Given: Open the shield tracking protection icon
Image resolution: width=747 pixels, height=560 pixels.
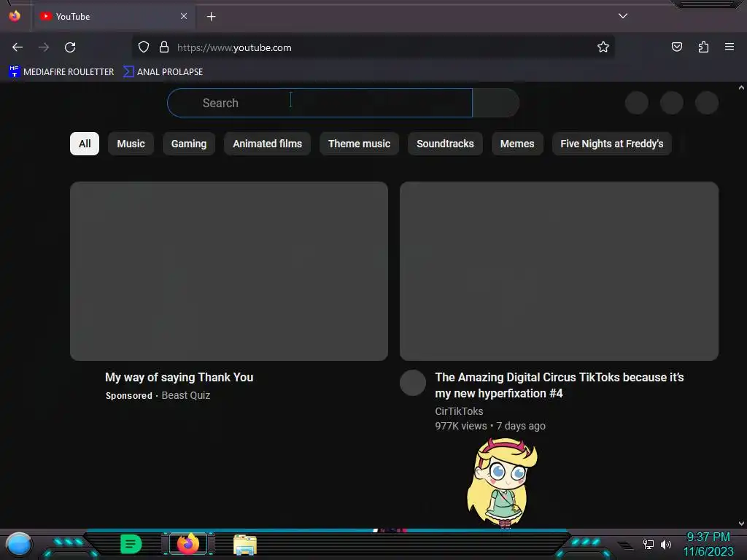Looking at the screenshot, I should click(144, 47).
